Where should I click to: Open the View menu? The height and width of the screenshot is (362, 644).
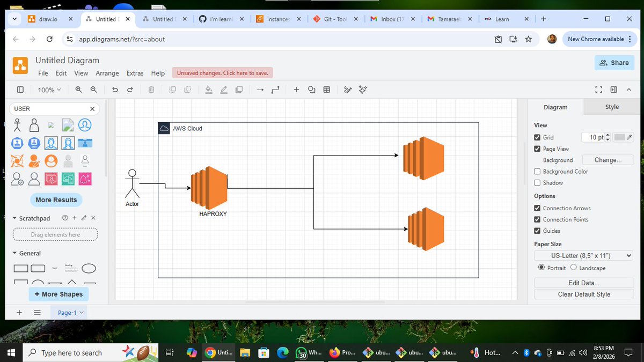[81, 73]
